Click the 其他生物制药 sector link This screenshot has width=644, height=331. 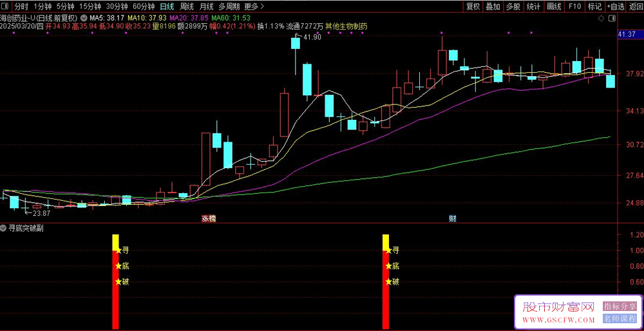tap(346, 26)
